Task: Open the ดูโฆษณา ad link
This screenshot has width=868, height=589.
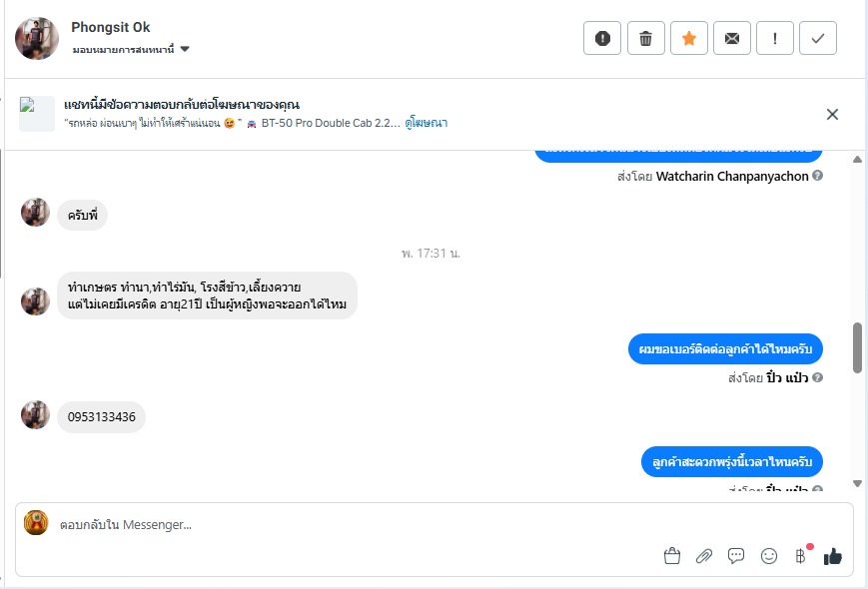Action: pos(427,123)
